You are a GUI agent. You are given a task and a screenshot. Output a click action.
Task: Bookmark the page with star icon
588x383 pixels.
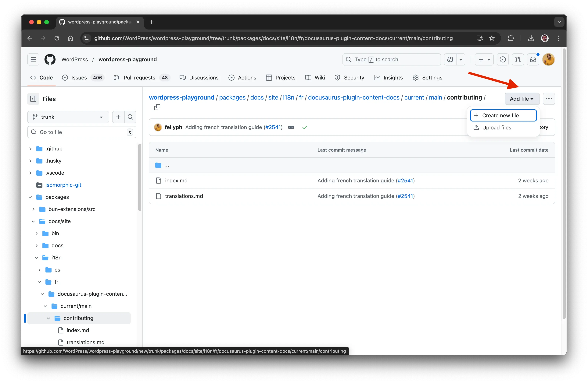click(492, 38)
